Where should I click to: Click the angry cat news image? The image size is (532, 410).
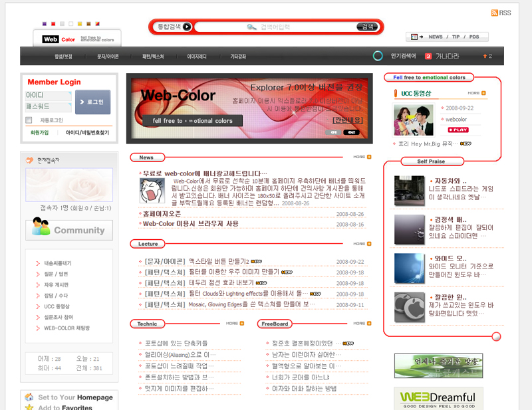[x=152, y=191]
